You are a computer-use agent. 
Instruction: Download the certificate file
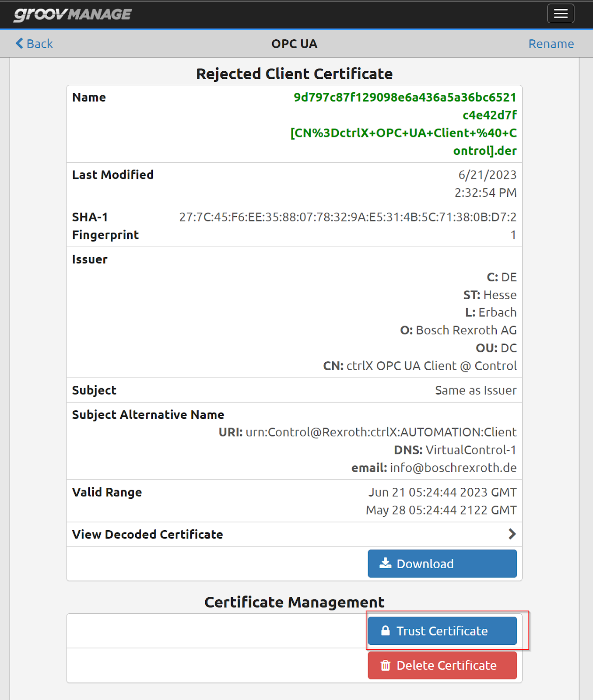pos(442,563)
